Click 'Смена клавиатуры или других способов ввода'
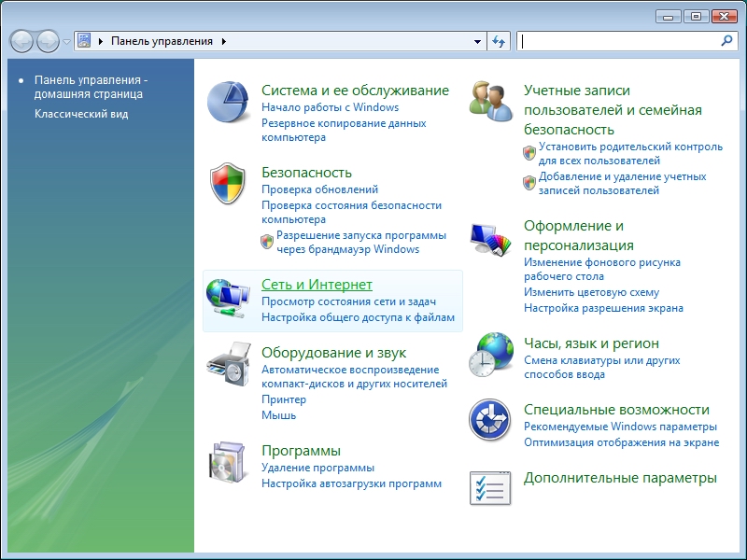The width and height of the screenshot is (747, 560). pos(602,367)
